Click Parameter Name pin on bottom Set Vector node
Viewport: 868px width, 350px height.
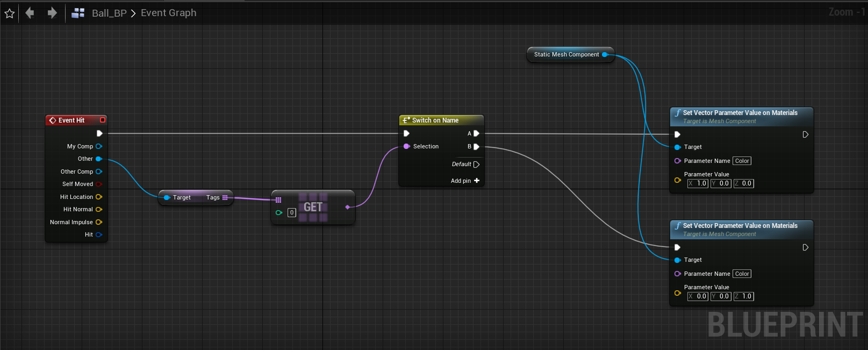[x=678, y=274]
